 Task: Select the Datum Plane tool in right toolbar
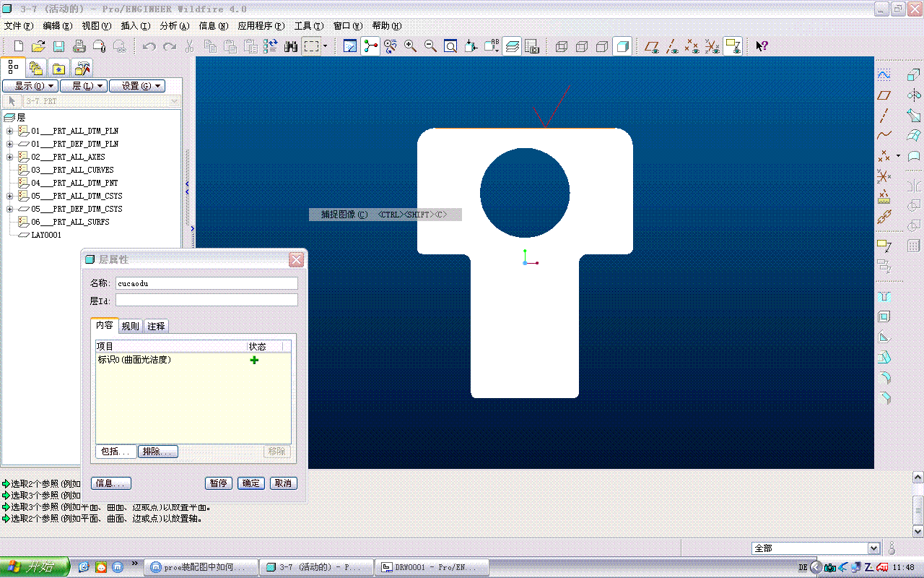884,95
